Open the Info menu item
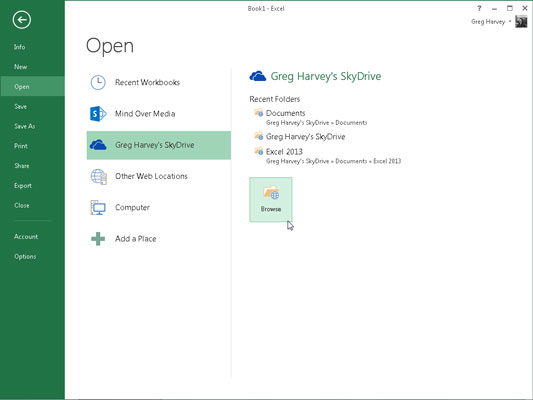The image size is (533, 400). [19, 47]
